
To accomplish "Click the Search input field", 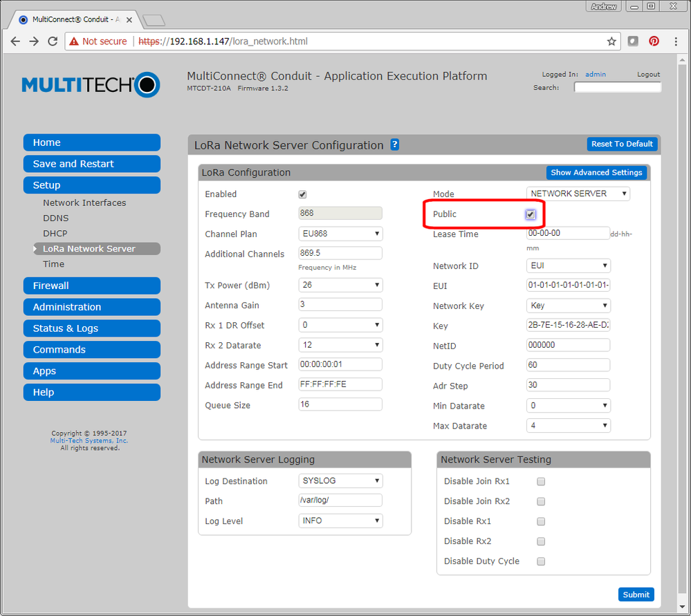I will point(618,87).
